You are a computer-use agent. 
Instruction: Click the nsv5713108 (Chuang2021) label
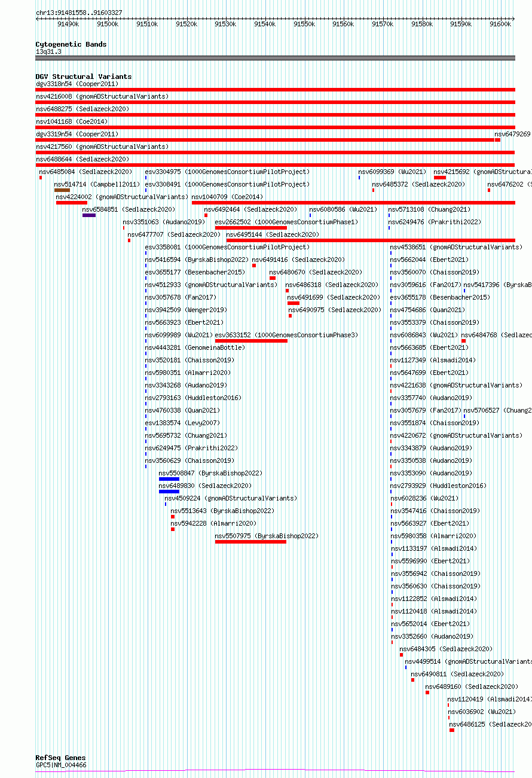tap(429, 209)
